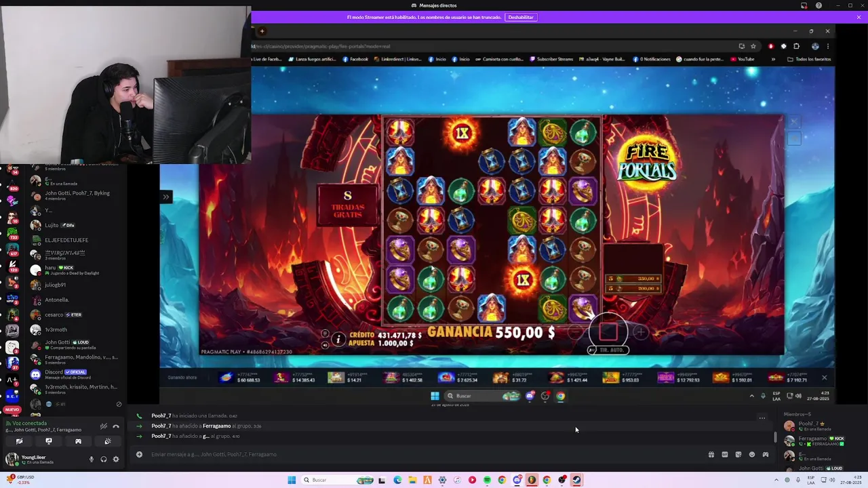This screenshot has height=488, width=868.
Task: Send a gift with the gift icon
Action: (x=711, y=454)
